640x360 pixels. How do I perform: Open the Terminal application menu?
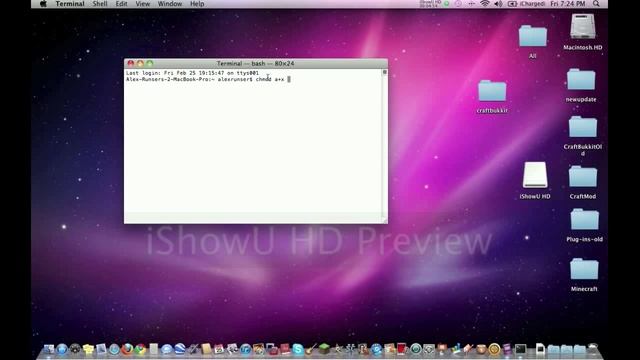click(70, 4)
